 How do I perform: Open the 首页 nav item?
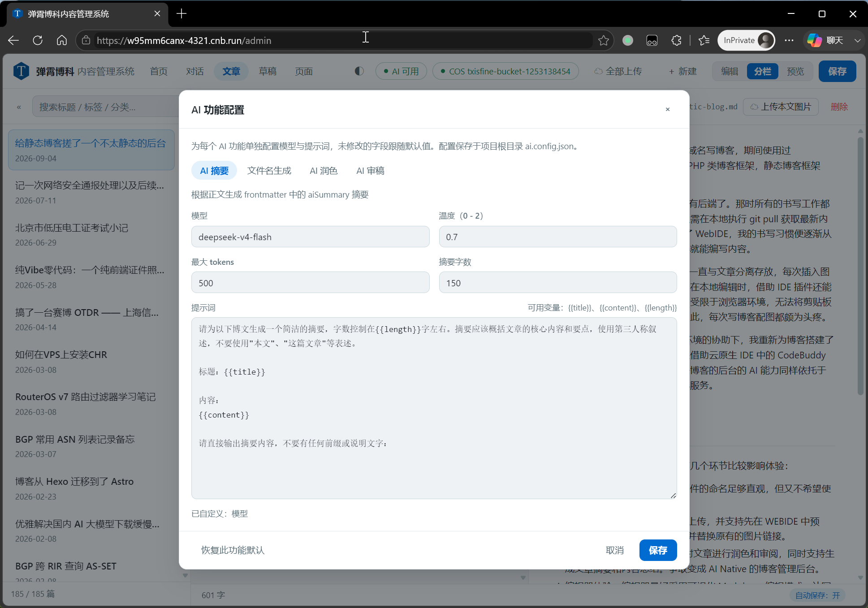point(159,71)
